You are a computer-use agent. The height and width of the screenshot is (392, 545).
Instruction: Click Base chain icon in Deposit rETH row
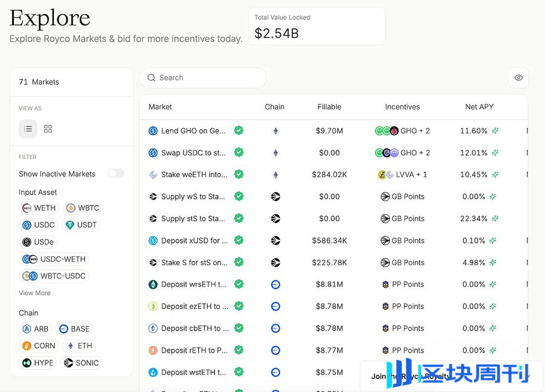tap(276, 350)
